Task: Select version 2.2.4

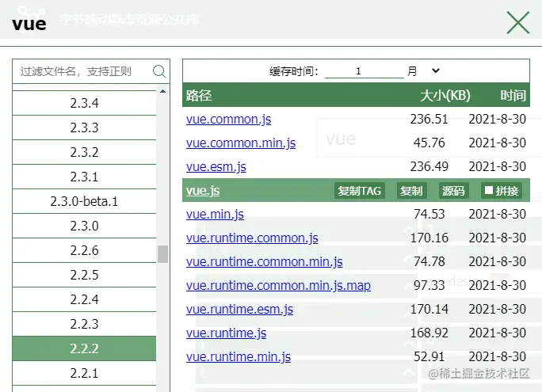Action: click(84, 299)
